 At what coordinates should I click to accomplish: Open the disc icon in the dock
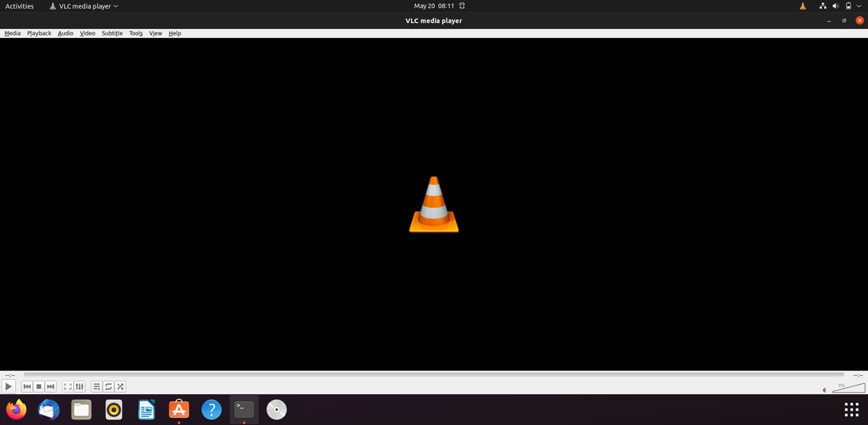(277, 409)
